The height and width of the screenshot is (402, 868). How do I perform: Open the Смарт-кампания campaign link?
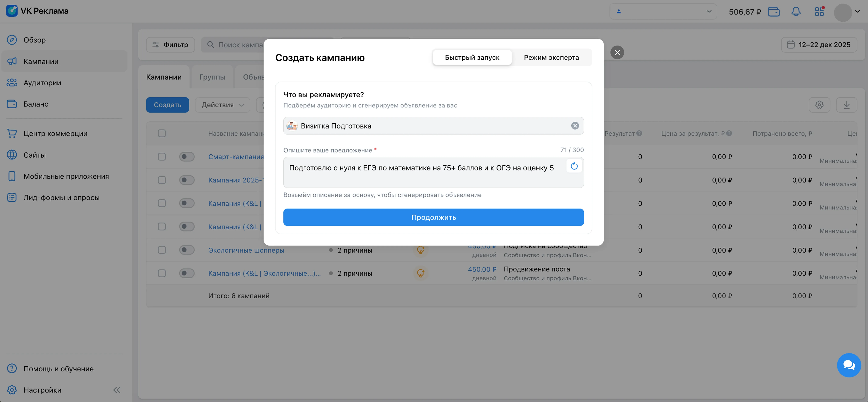pos(236,156)
